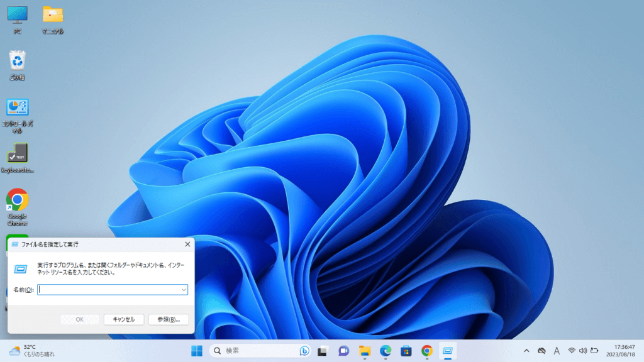This screenshot has height=362, width=644.
Task: Click the キャンセル button in Run dialog
Action: [124, 319]
